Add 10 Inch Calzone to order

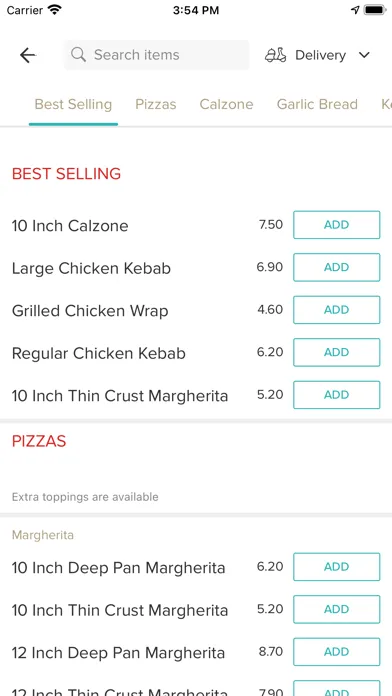click(337, 225)
